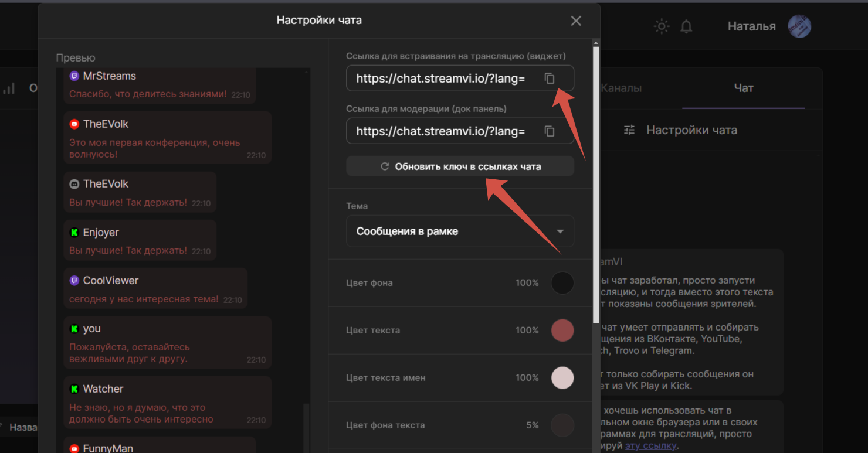Pick the Цвет текста имен color swatch
Viewport: 868px width, 453px height.
click(x=562, y=378)
